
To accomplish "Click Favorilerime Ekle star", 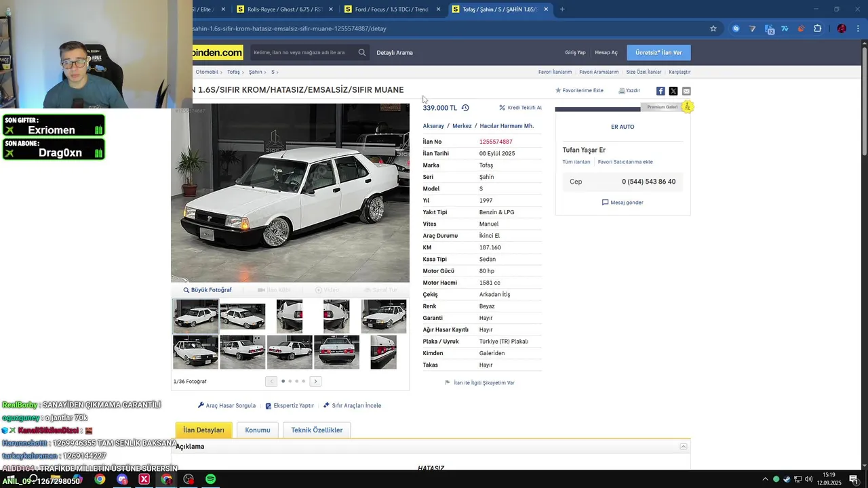I will 579,90.
